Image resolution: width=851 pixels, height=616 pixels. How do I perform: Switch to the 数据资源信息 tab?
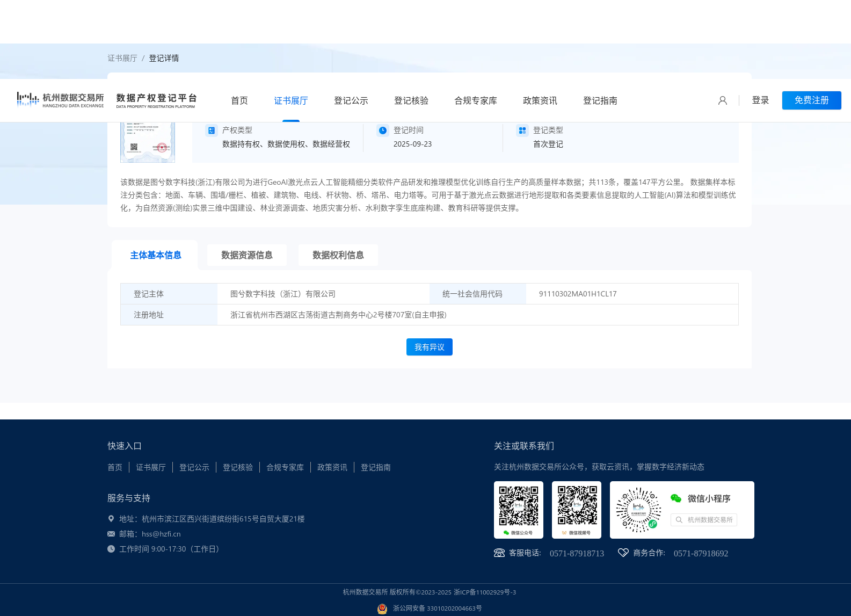247,255
